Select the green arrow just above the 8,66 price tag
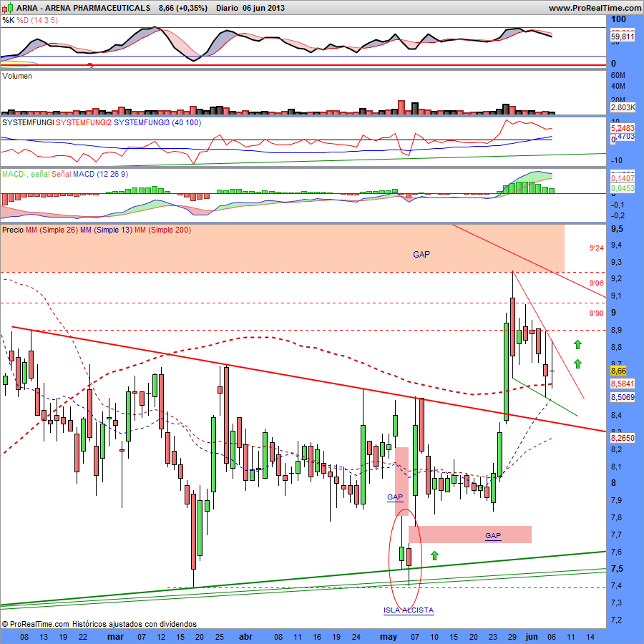644x644 pixels. coord(577,364)
